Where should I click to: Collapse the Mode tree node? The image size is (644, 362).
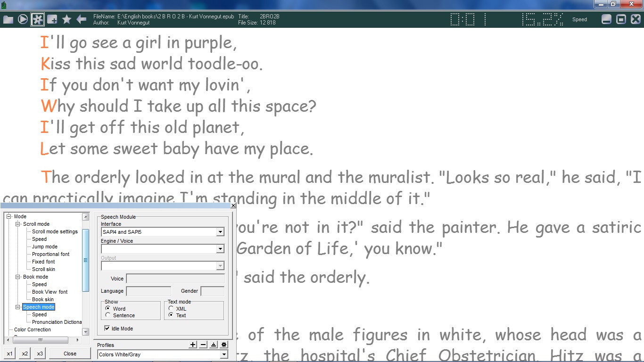click(9, 216)
